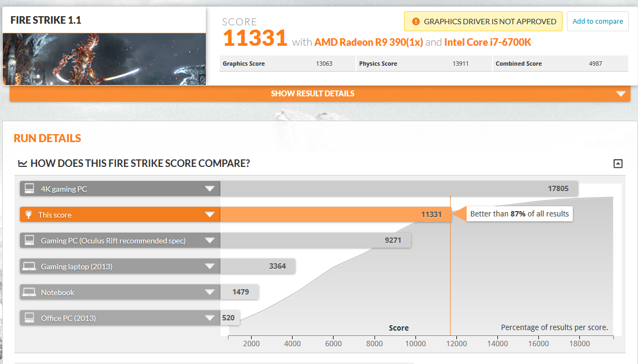Click the laptop icon for Notebook row
This screenshot has height=364, width=638.
tap(29, 292)
